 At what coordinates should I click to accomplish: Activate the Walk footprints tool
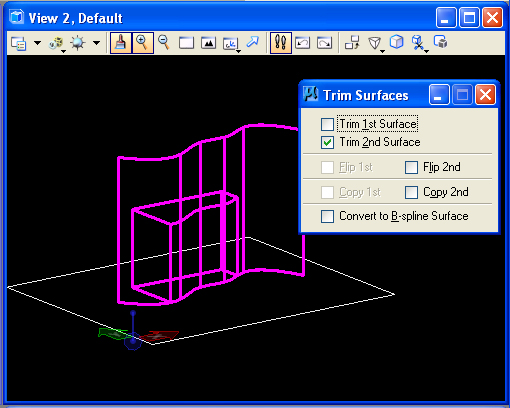point(281,43)
